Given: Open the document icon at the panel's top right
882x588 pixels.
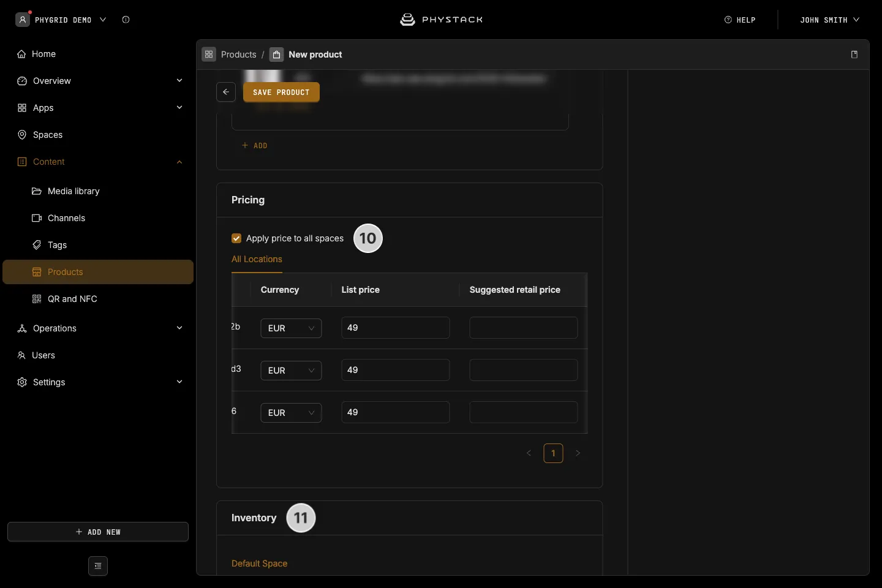Looking at the screenshot, I should point(854,55).
